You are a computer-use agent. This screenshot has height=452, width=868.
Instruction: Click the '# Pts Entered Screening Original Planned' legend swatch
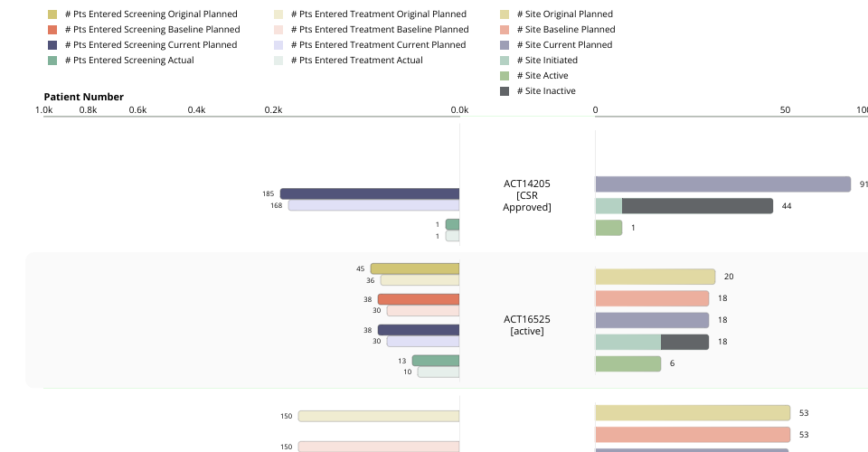pyautogui.click(x=52, y=14)
